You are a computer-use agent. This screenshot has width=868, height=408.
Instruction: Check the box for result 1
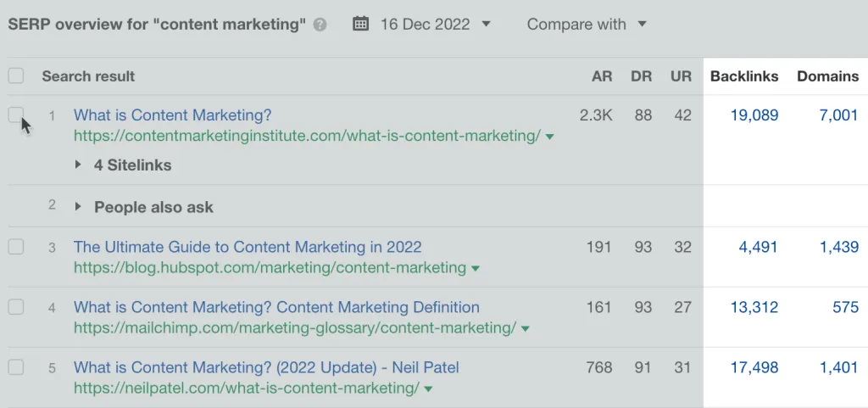(x=16, y=115)
